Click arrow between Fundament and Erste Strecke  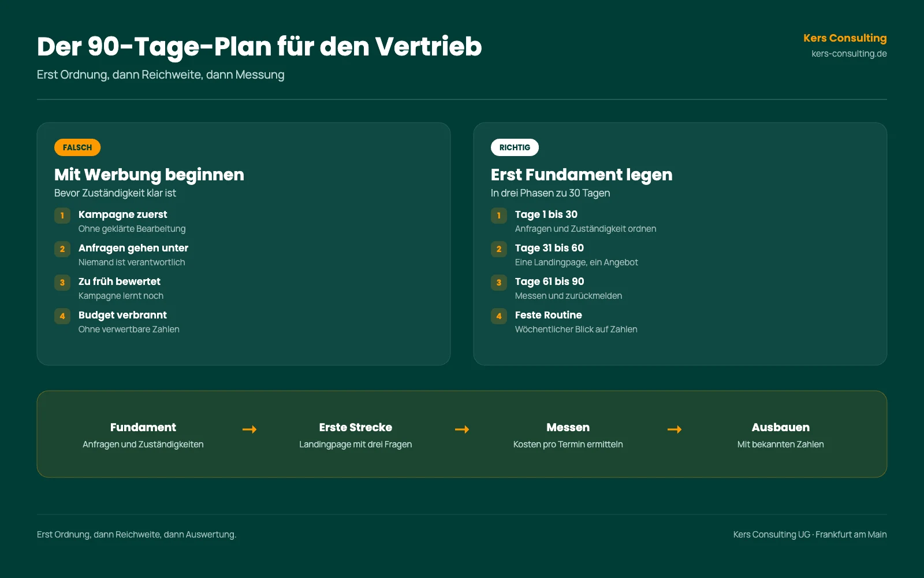(x=249, y=429)
